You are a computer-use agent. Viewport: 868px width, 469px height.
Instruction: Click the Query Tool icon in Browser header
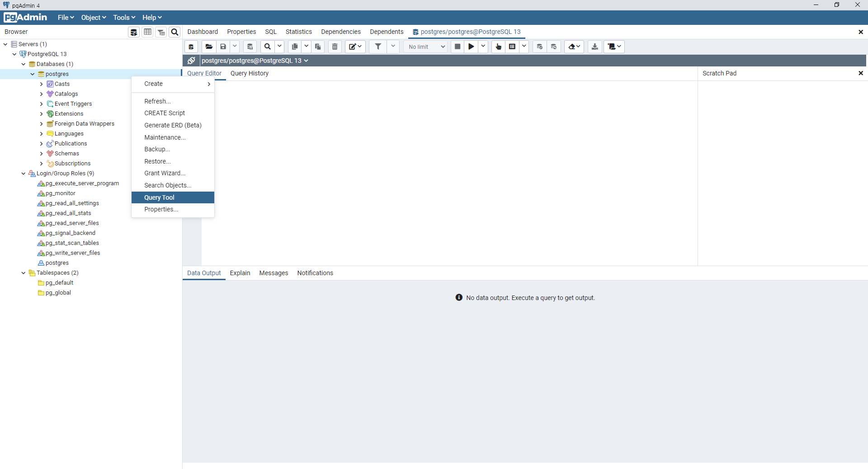(x=134, y=32)
